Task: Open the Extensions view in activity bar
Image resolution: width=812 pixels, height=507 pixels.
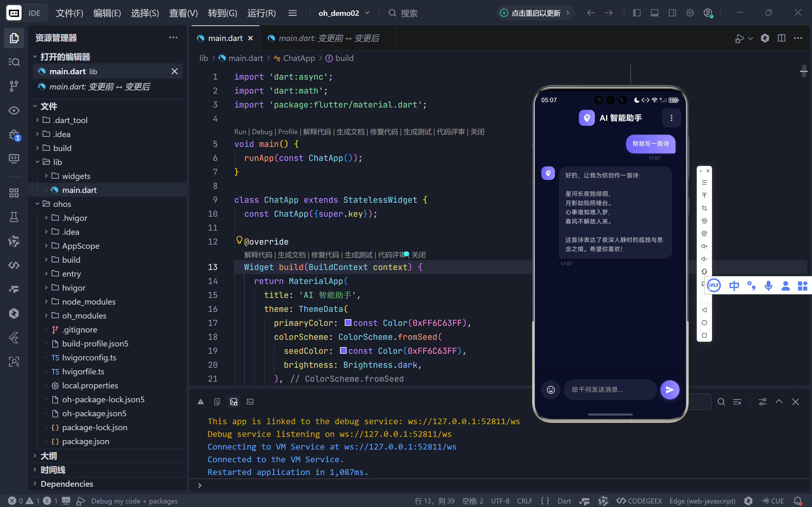Action: (x=14, y=193)
